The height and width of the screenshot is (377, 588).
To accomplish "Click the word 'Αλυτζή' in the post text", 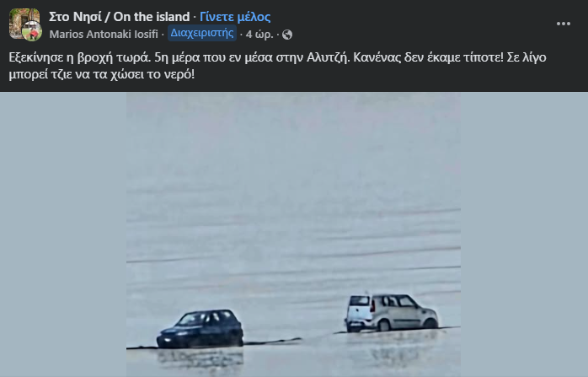I will (x=329, y=57).
